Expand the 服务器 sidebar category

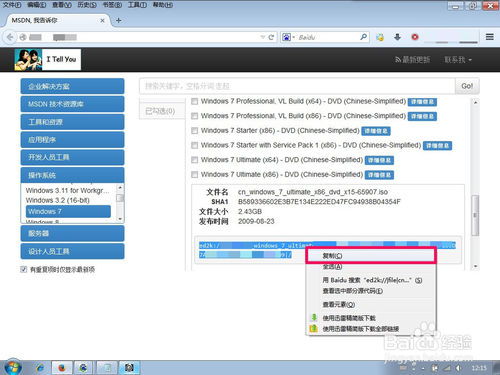pyautogui.click(x=72, y=233)
